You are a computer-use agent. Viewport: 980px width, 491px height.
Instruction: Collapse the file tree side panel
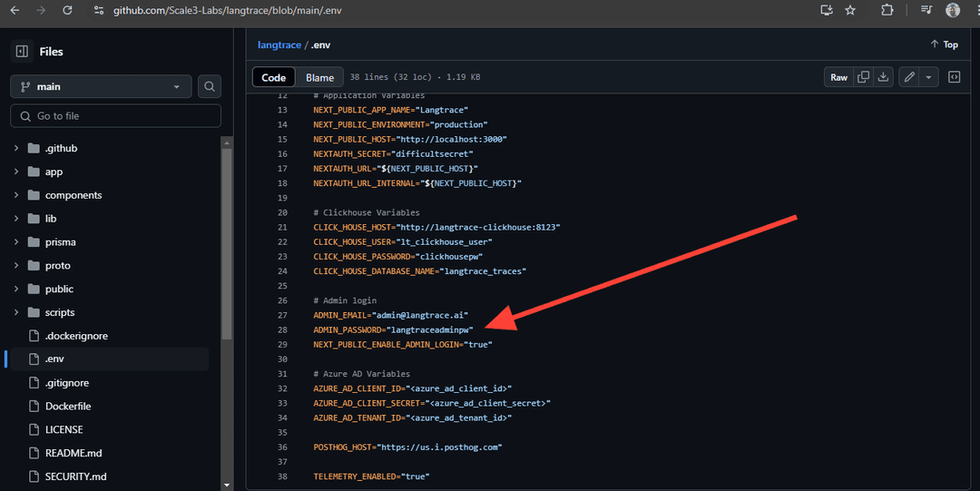22,52
